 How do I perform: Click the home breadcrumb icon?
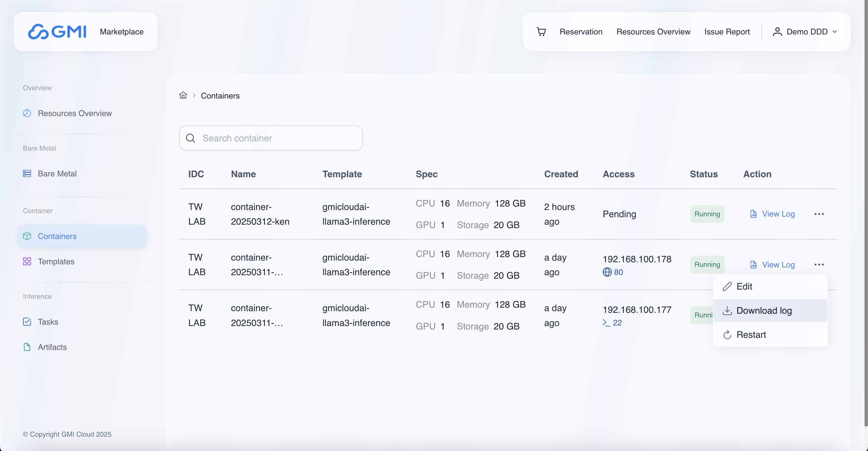[x=183, y=95]
